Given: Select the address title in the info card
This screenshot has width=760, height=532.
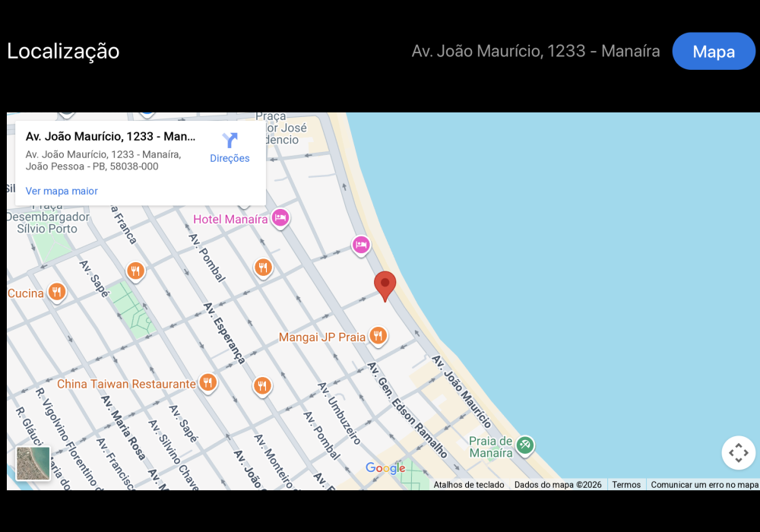Looking at the screenshot, I should tap(110, 137).
